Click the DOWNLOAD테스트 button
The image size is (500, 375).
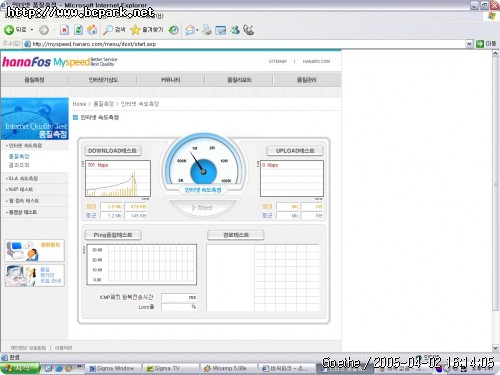click(113, 151)
